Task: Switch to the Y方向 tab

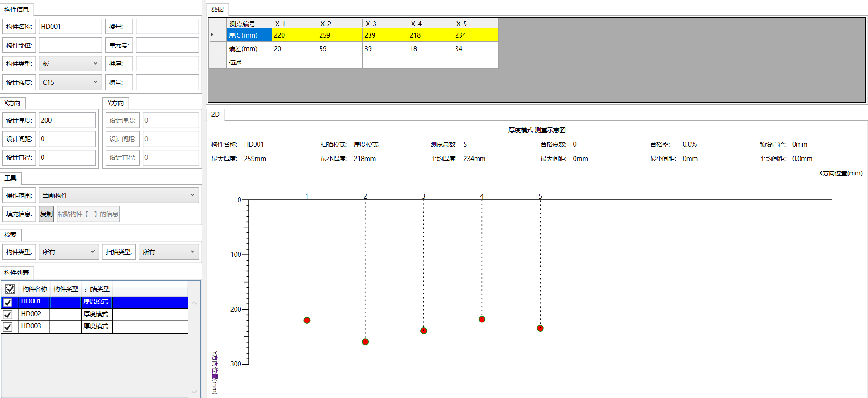Action: (x=115, y=103)
